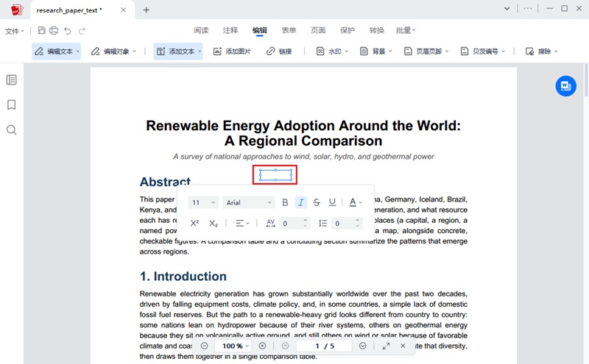Switch to the 保护 protect tab

[348, 30]
